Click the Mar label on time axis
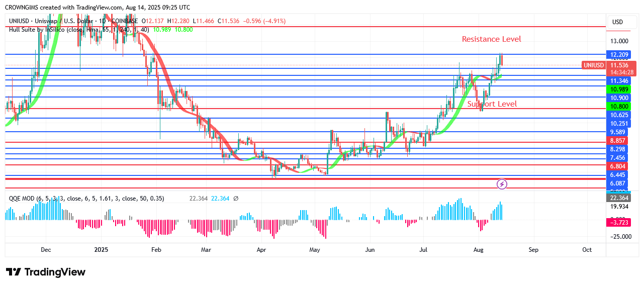The image size is (644, 287). (206, 250)
